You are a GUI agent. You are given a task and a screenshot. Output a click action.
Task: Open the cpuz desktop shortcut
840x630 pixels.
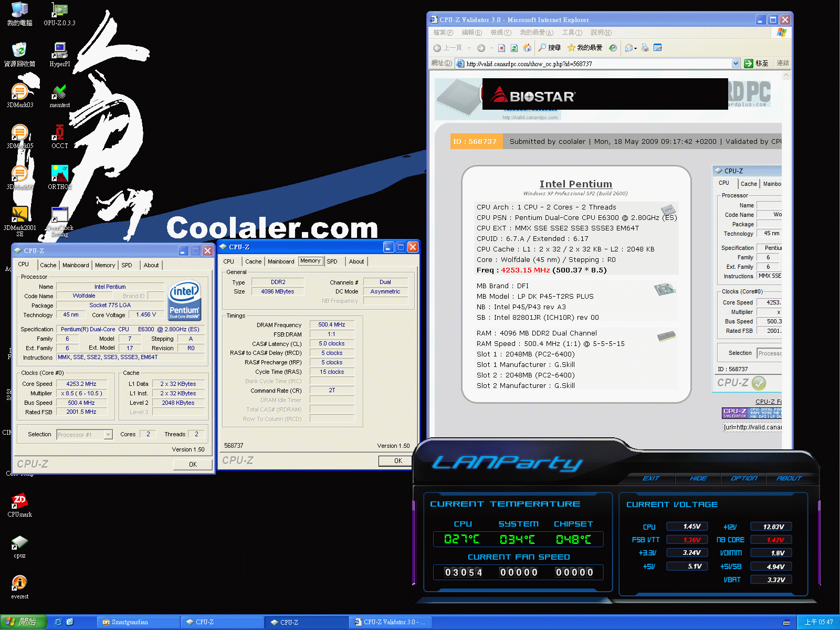20,547
